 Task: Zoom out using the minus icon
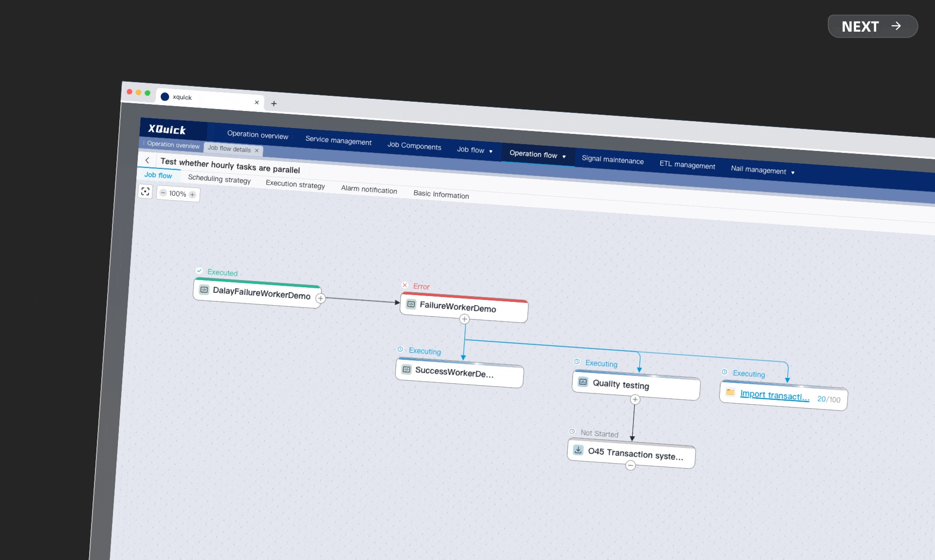164,193
